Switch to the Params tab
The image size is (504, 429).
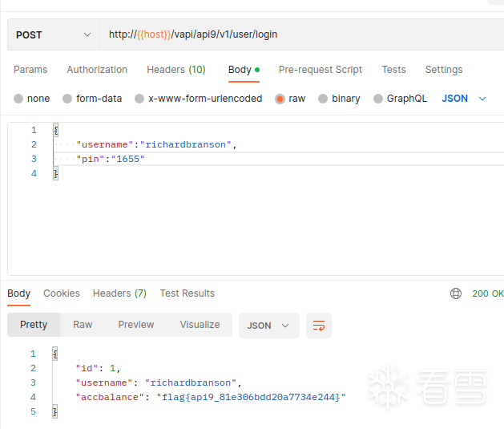(30, 70)
